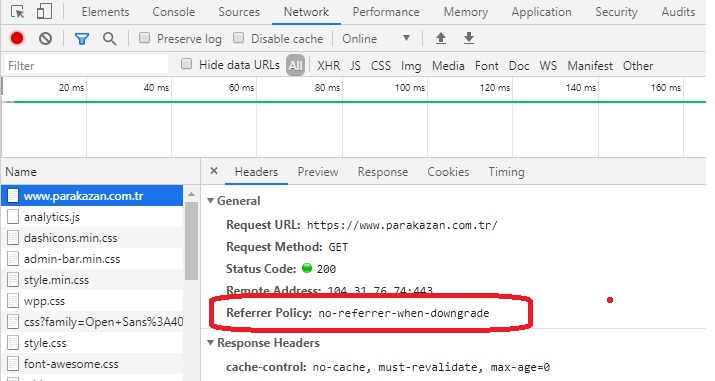Screen dimensions: 715x381
Task: Check the Hide data URLs checkbox
Action: pyautogui.click(x=186, y=64)
